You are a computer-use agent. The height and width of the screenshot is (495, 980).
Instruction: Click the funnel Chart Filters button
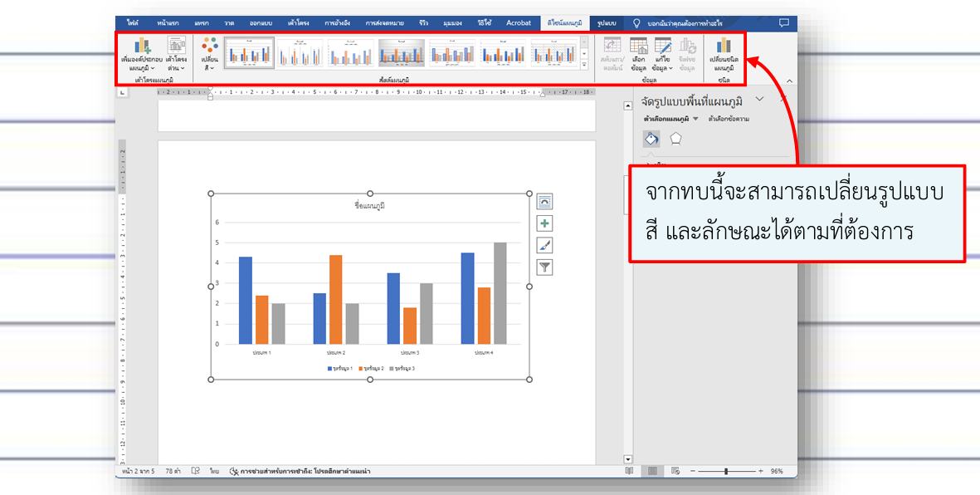544,267
